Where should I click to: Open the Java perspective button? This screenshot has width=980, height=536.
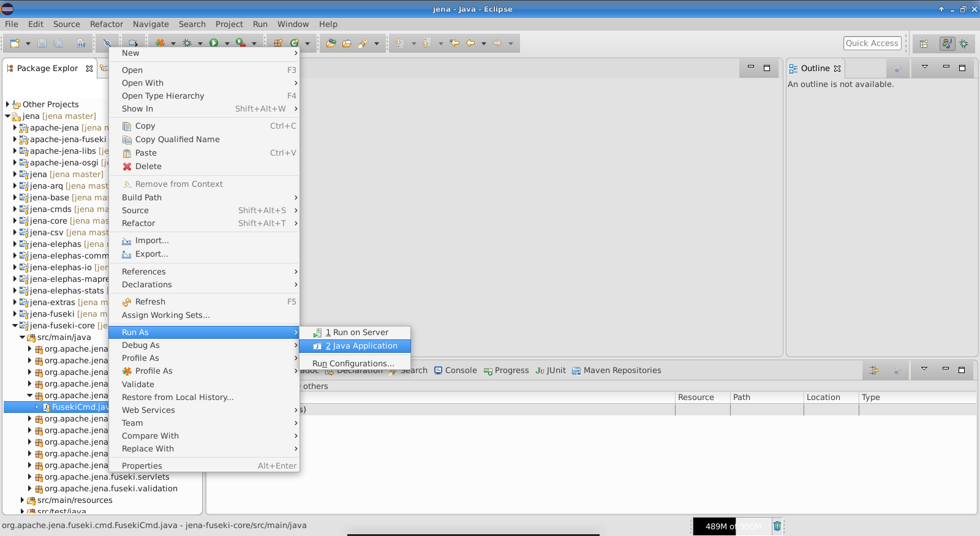coord(947,43)
